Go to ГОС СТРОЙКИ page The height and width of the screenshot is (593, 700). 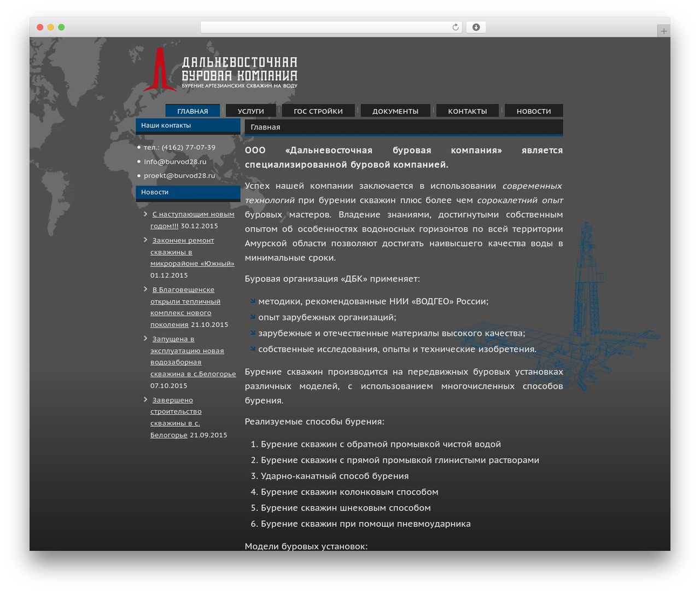pos(318,111)
